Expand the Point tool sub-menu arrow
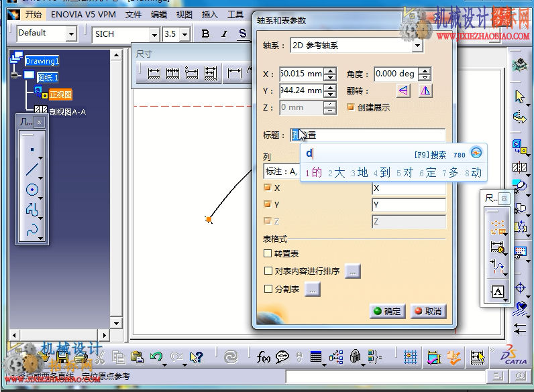 tap(40, 158)
